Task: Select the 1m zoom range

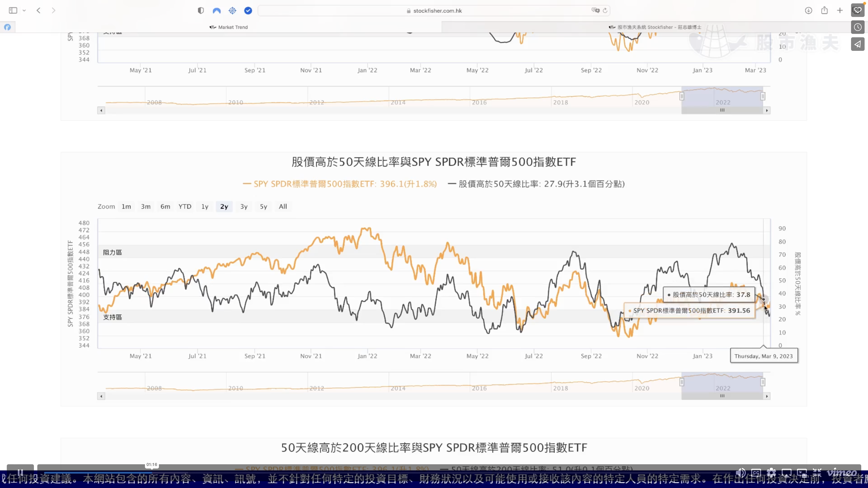Action: (x=126, y=207)
